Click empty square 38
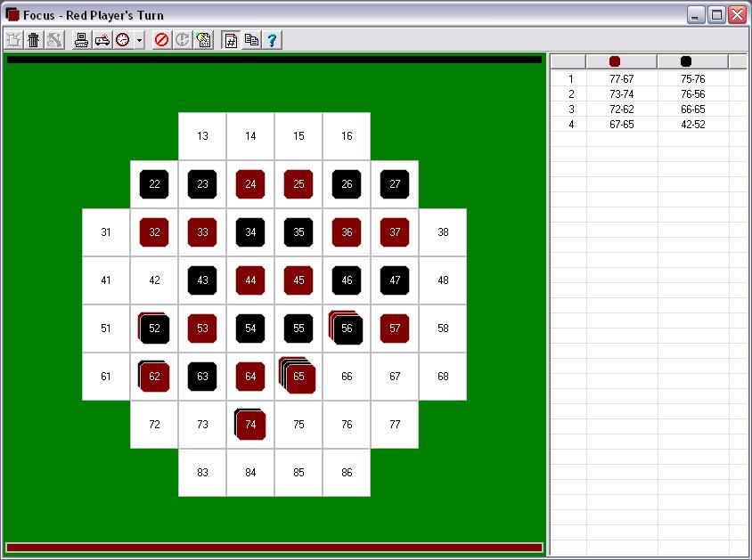The image size is (752, 560). pos(443,232)
